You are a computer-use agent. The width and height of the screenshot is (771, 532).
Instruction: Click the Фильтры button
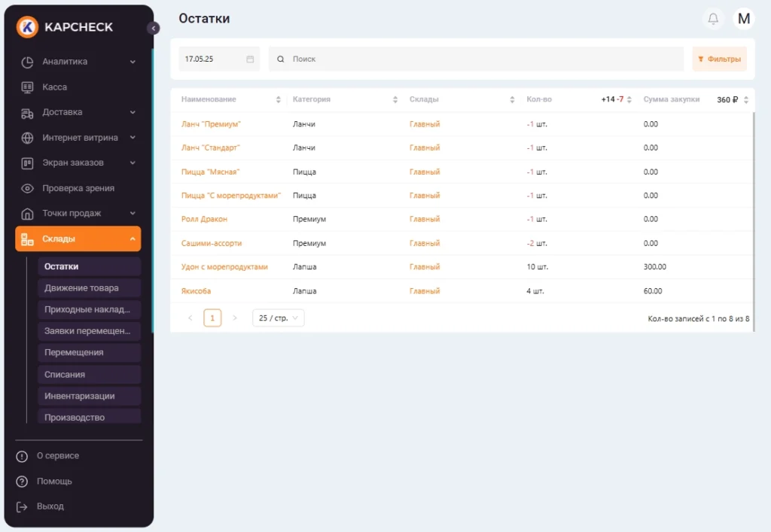(719, 59)
